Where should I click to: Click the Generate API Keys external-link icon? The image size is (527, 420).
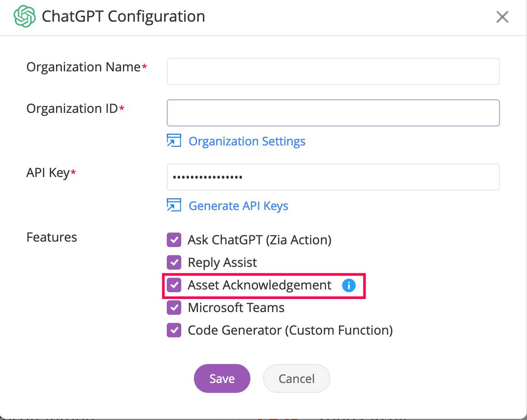pyautogui.click(x=174, y=205)
